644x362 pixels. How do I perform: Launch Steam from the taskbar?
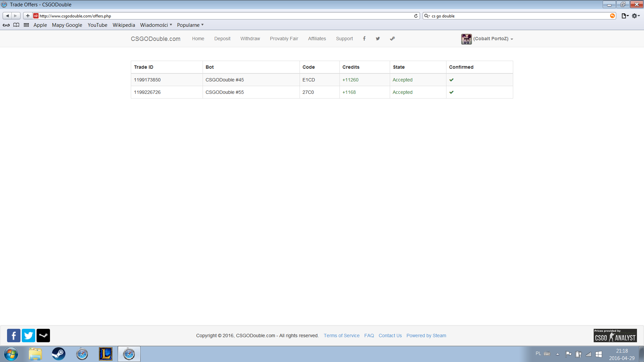tap(58, 354)
